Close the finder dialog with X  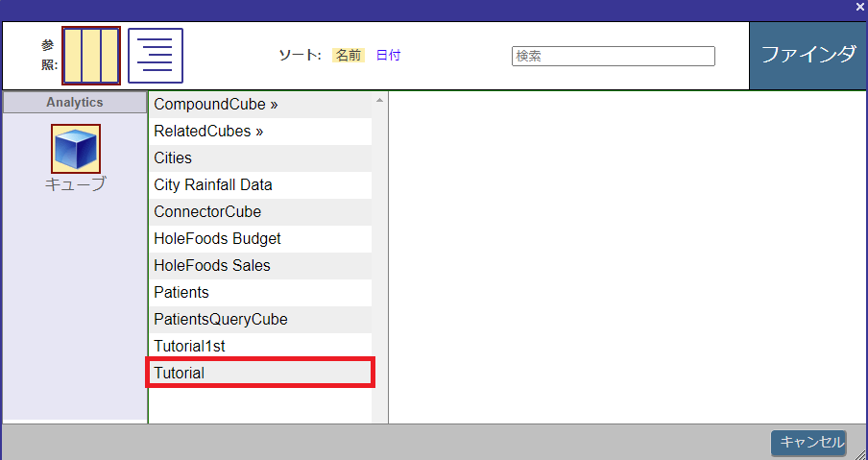coord(859,8)
